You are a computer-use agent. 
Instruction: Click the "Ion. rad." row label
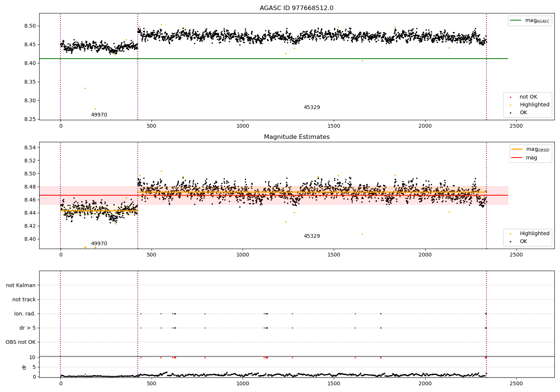pyautogui.click(x=25, y=314)
